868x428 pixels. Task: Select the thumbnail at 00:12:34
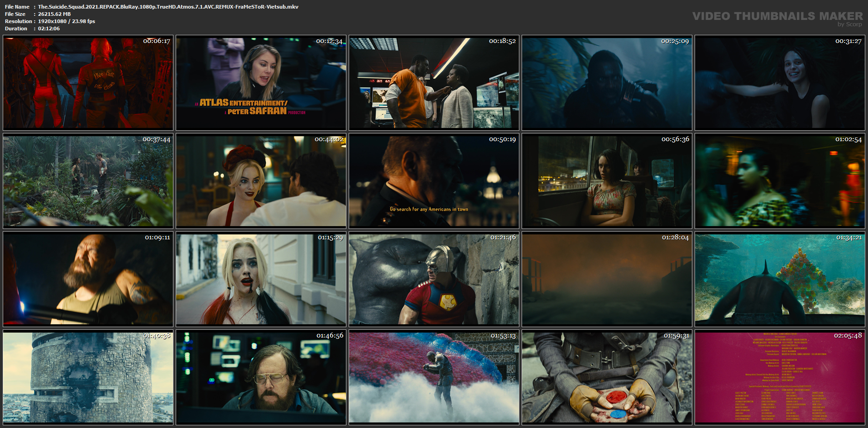coord(261,83)
